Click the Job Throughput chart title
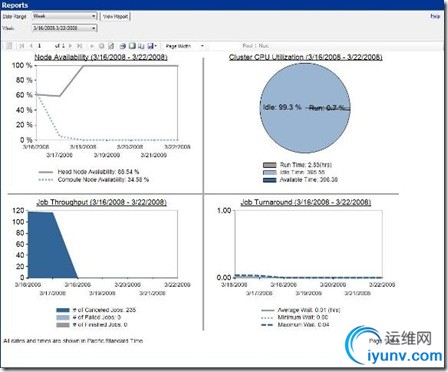Viewport: 448px width, 372px height. pyautogui.click(x=101, y=202)
